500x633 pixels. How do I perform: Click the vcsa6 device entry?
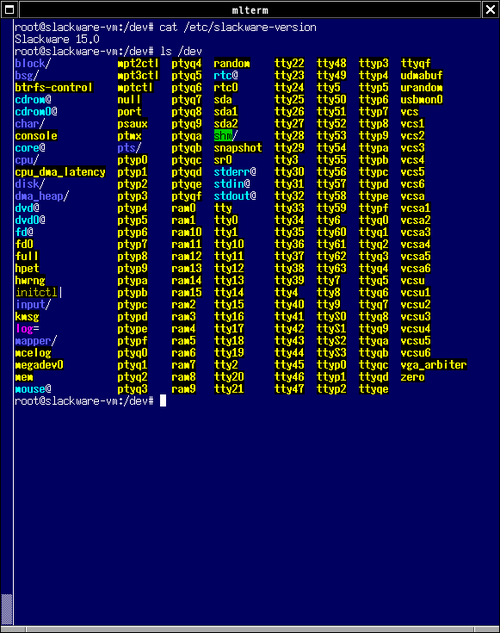click(x=416, y=268)
